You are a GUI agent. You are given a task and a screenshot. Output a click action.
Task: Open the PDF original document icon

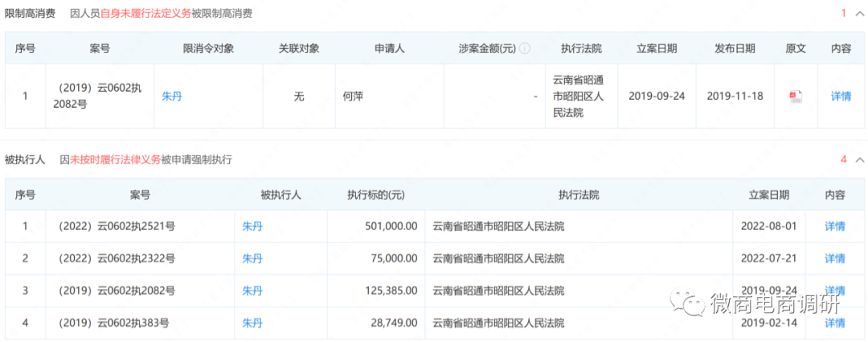(796, 97)
